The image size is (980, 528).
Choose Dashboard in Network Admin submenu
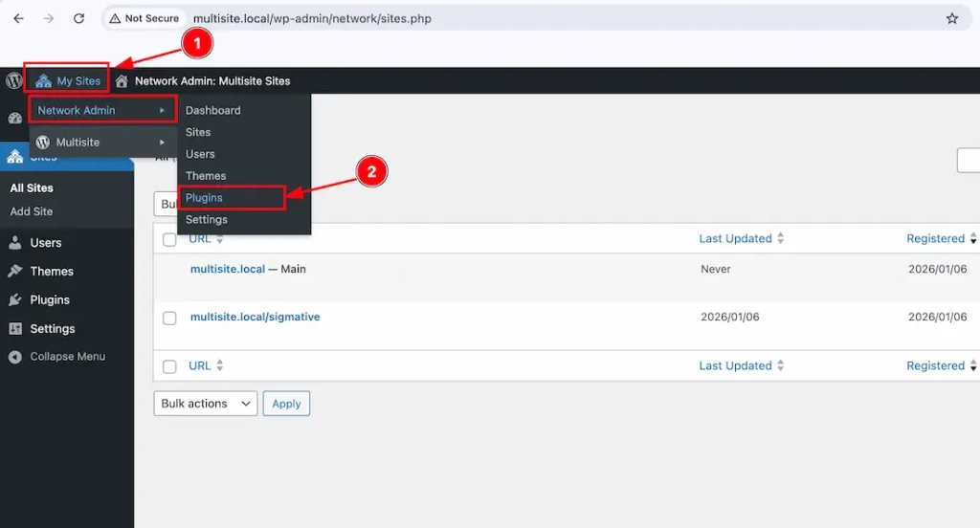coord(213,111)
